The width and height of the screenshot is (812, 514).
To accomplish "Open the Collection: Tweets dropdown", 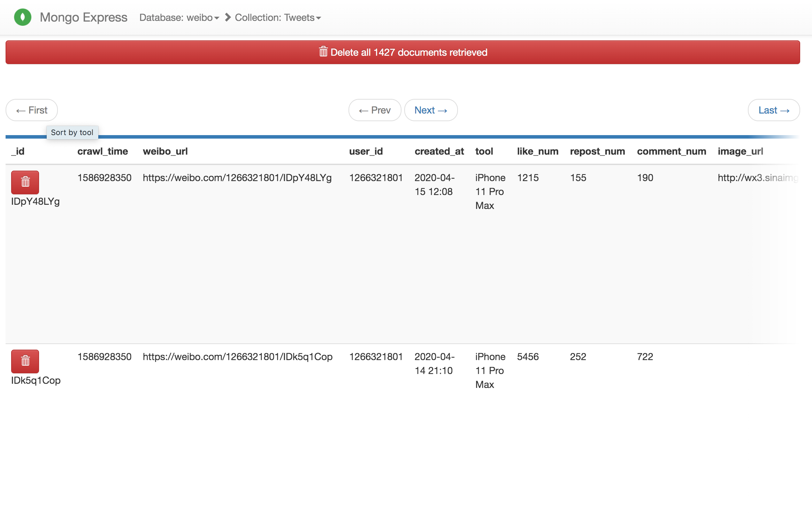I will (278, 17).
